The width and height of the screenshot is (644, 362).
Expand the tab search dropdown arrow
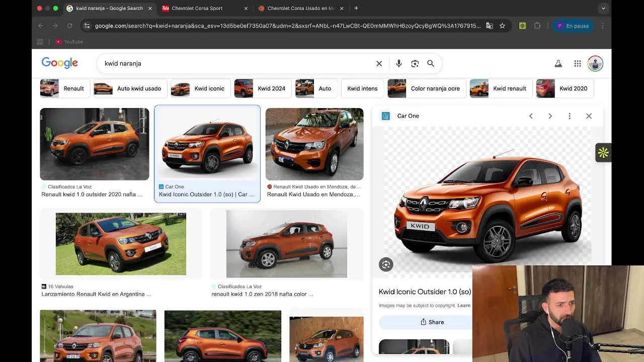[x=603, y=8]
